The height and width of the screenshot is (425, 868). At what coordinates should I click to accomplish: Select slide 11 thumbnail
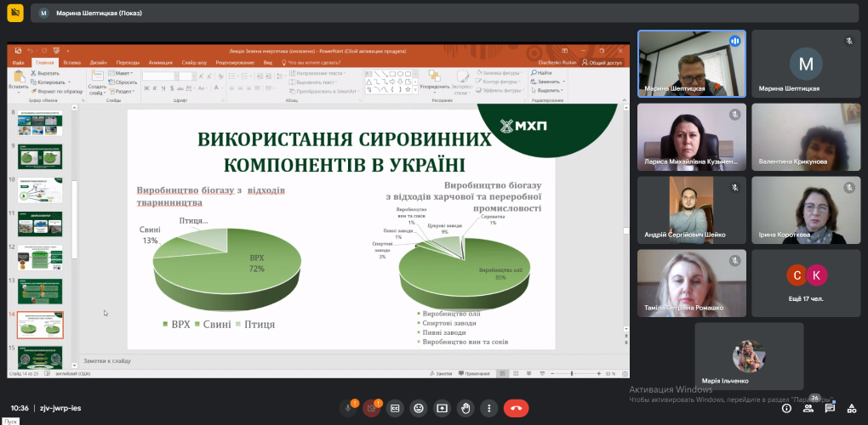[x=40, y=224]
